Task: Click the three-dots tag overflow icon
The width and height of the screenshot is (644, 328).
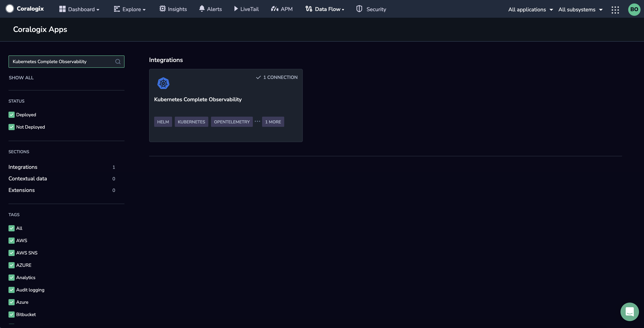Action: tap(257, 121)
